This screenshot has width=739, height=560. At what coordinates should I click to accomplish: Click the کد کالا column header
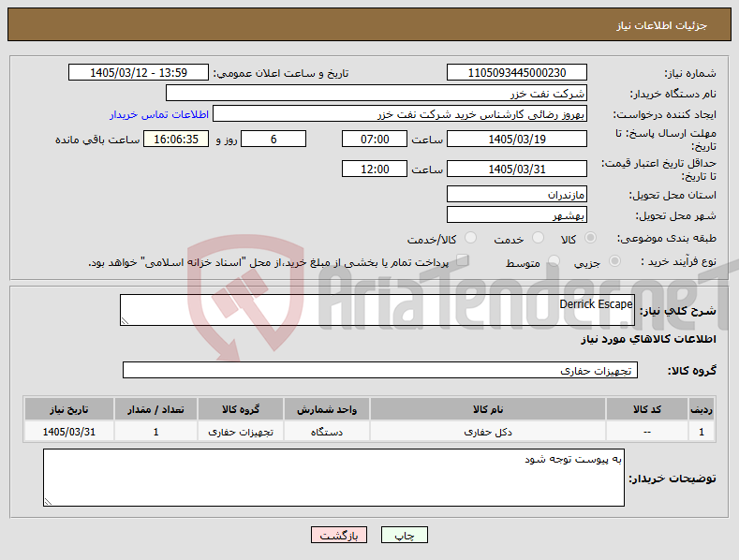click(x=646, y=409)
